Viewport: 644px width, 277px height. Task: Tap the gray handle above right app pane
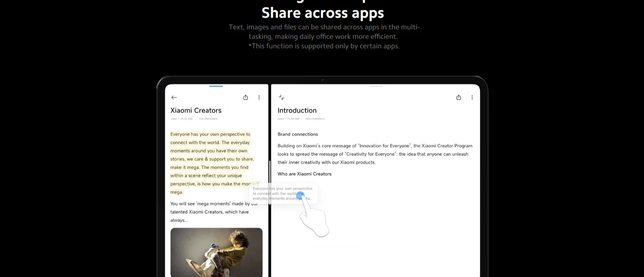point(376,86)
